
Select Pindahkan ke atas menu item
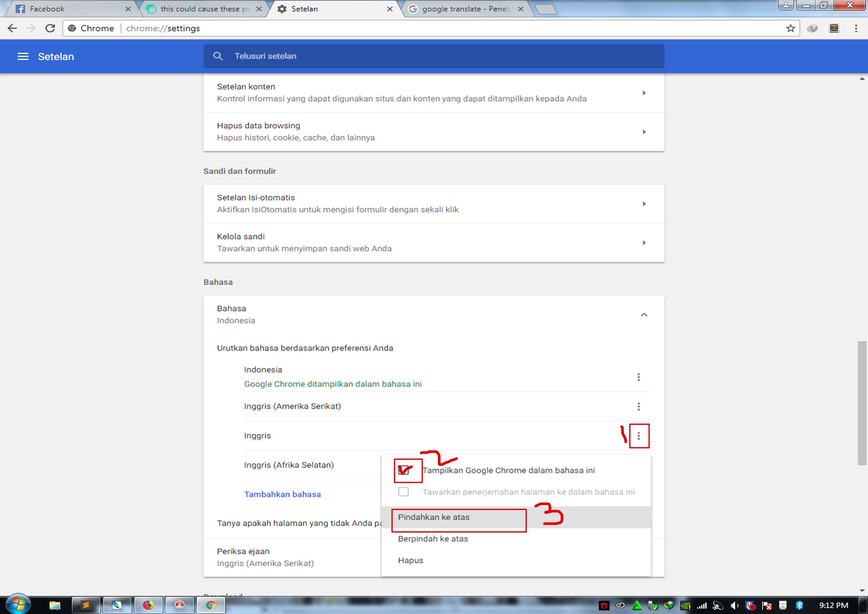pos(434,517)
